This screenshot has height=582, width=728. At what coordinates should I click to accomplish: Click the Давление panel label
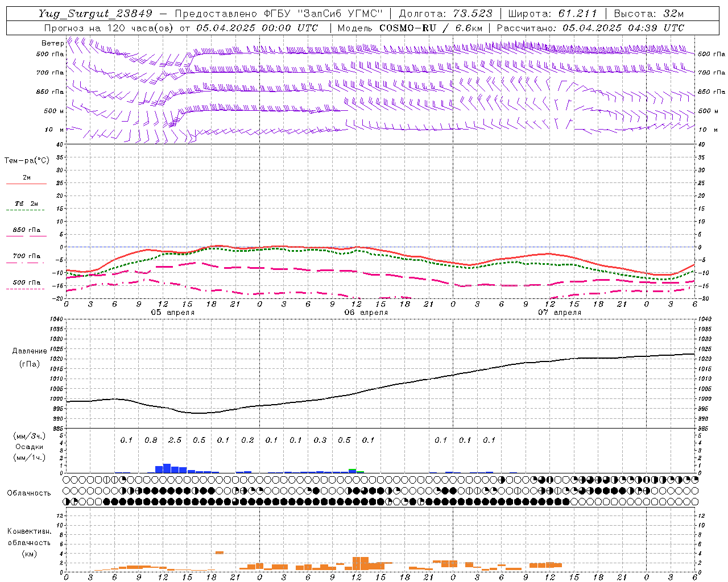tap(30, 351)
